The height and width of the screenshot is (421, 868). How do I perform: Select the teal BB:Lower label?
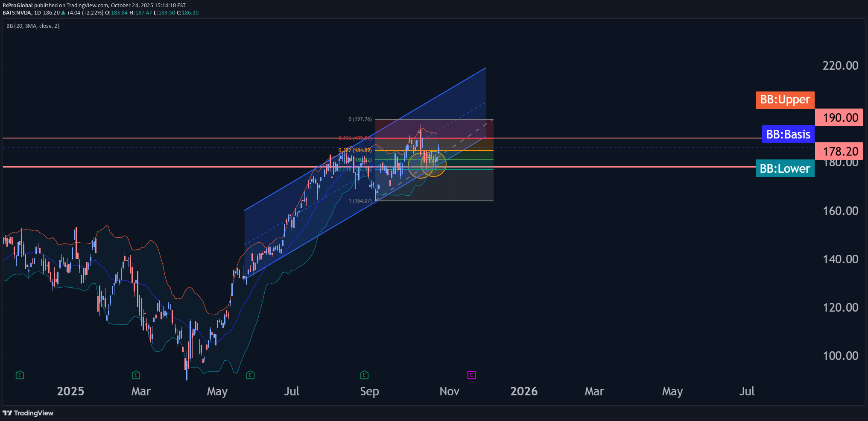[x=785, y=168]
